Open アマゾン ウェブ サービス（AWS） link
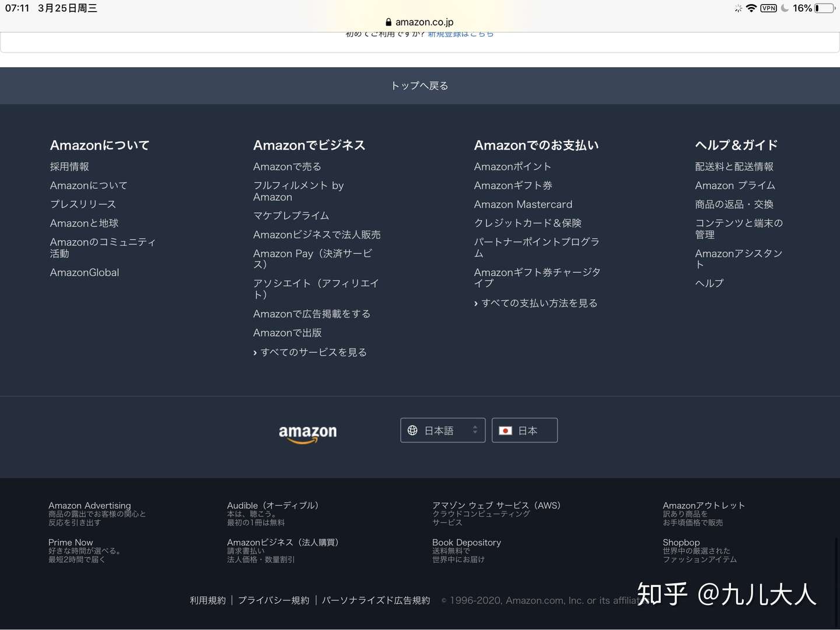The width and height of the screenshot is (840, 630). 496,505
